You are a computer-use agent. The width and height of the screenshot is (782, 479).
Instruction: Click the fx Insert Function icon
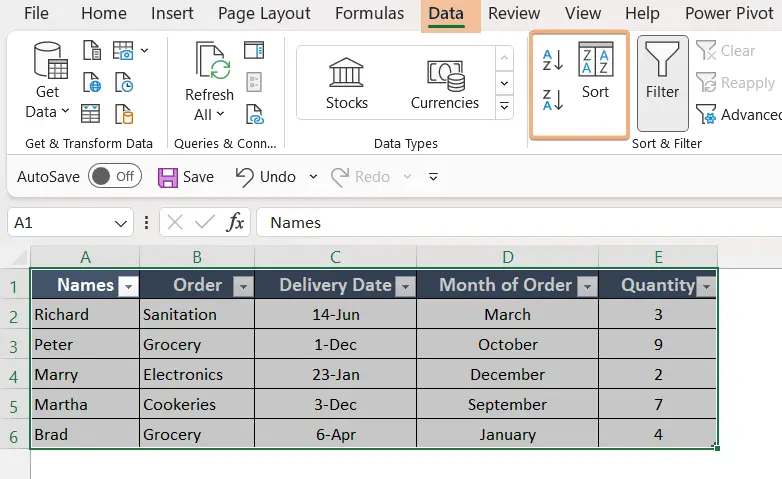(x=235, y=222)
